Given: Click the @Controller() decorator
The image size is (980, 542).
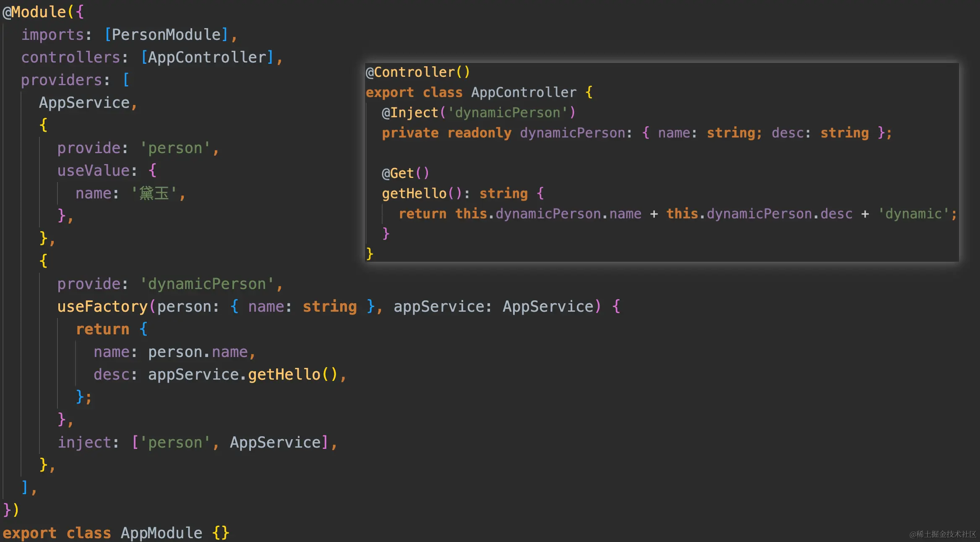Looking at the screenshot, I should (417, 72).
